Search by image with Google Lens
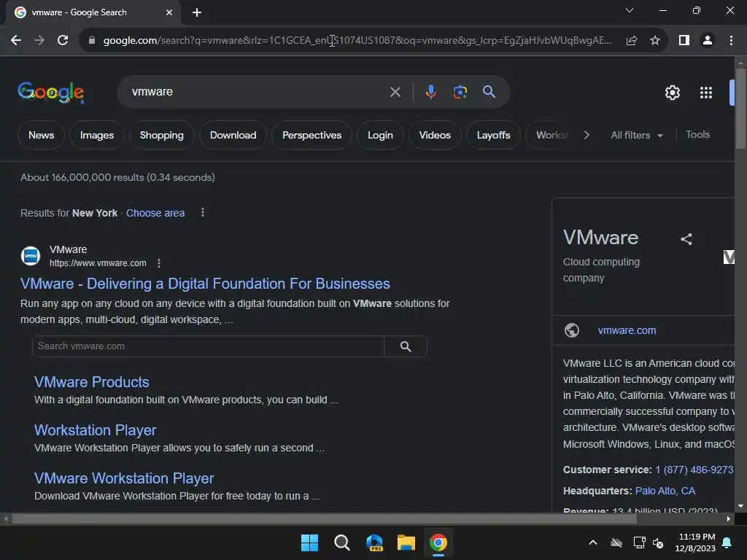The width and height of the screenshot is (747, 560). pyautogui.click(x=460, y=92)
